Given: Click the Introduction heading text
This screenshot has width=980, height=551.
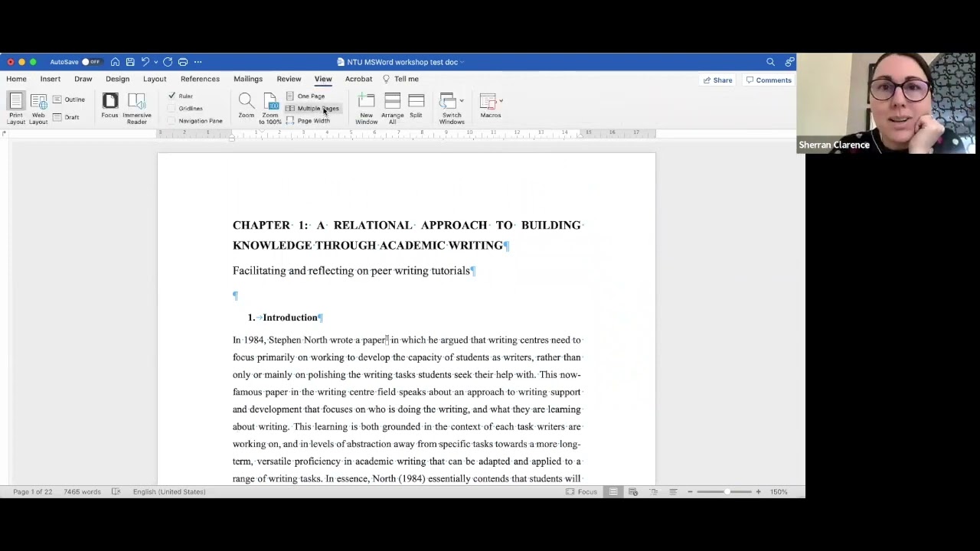Looking at the screenshot, I should click(x=290, y=318).
